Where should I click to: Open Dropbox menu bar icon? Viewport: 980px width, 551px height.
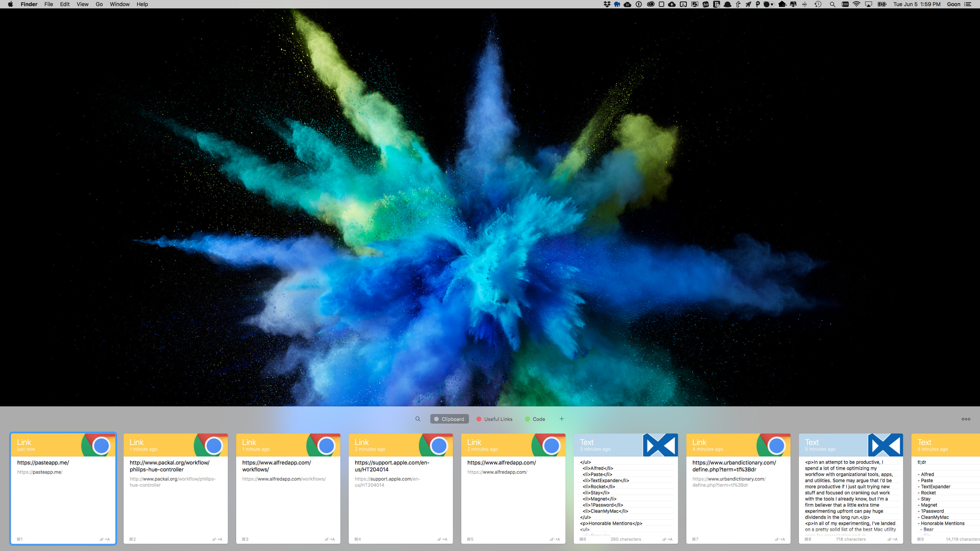click(607, 4)
